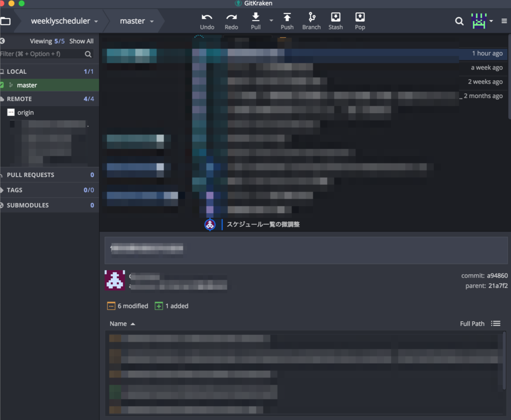The image size is (511, 420).
Task: Expand the PULL REQUESTS section
Action: tap(49, 175)
